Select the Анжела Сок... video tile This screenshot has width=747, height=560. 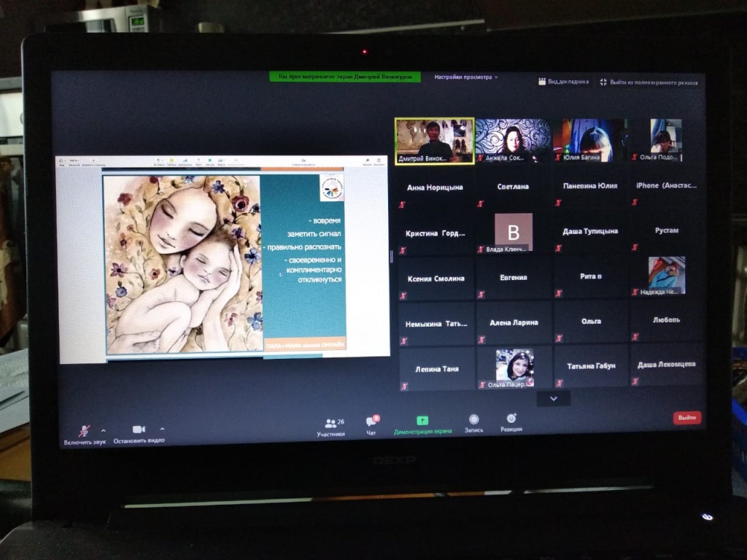coord(513,140)
